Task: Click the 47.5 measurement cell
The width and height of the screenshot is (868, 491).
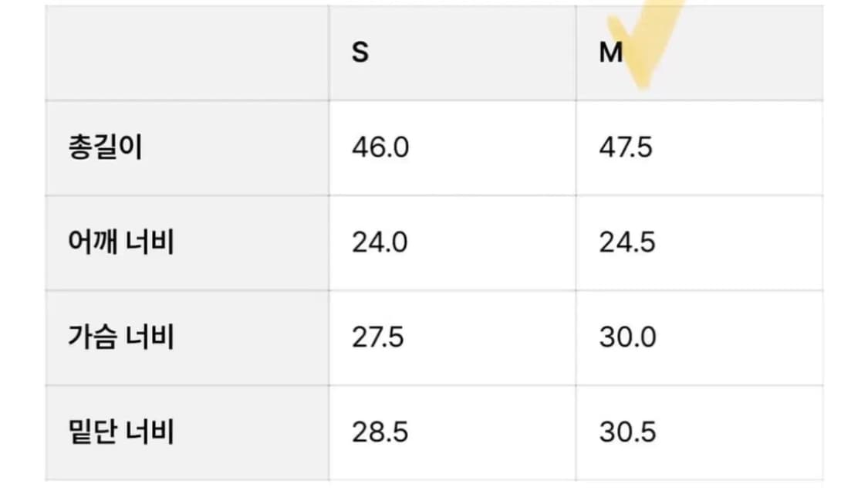Action: (x=626, y=147)
